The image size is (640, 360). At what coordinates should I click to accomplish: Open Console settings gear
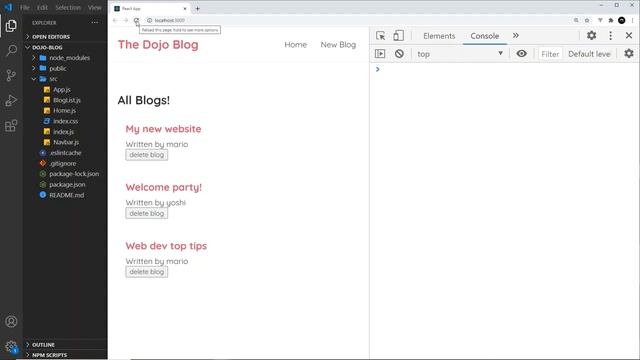pyautogui.click(x=629, y=53)
